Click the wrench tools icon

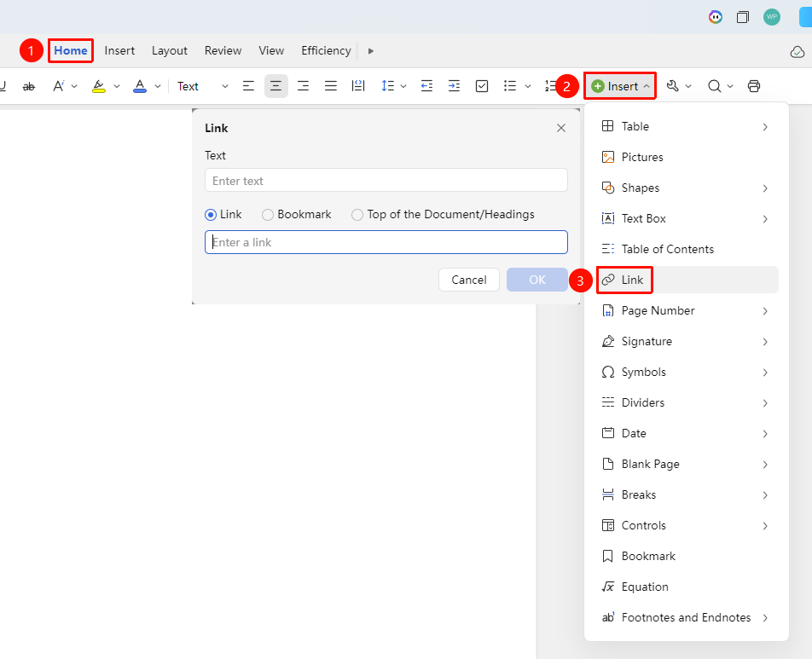(x=673, y=86)
